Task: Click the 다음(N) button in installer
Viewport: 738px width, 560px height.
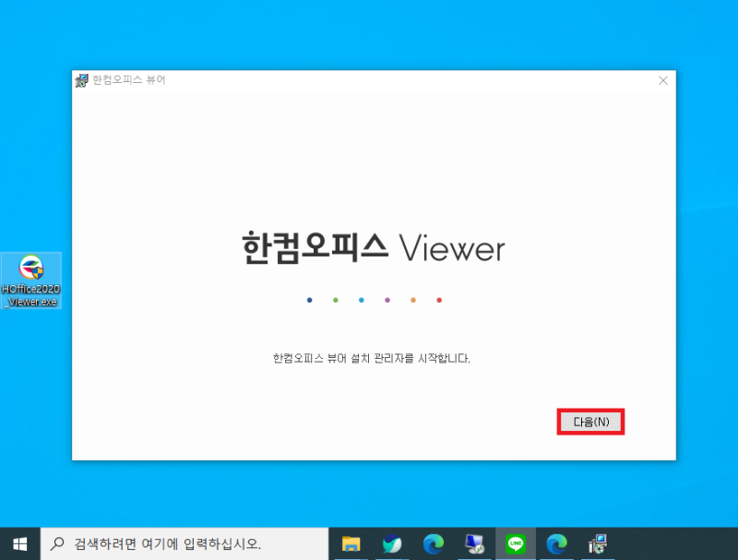Action: 590,422
